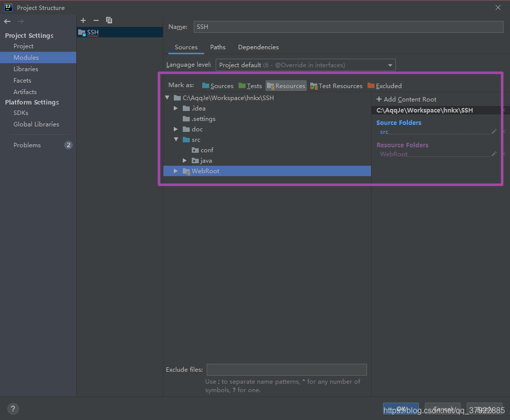Open SDKs platform settings
This screenshot has width=510, height=420.
[21, 113]
